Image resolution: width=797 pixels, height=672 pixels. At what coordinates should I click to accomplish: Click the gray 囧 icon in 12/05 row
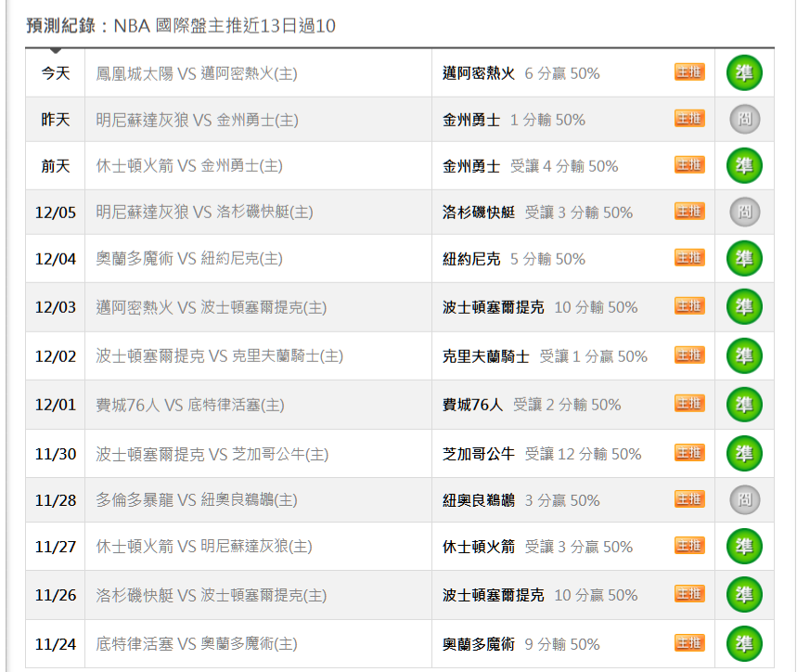click(745, 212)
